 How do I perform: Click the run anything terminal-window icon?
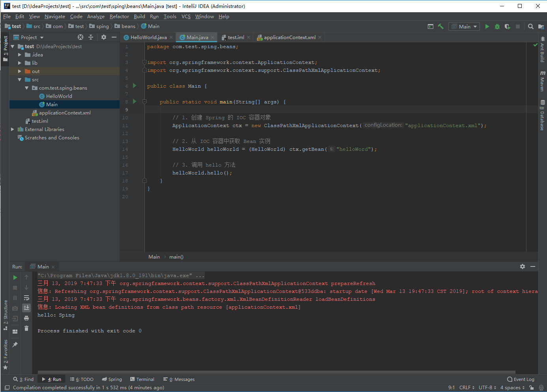[x=431, y=26]
